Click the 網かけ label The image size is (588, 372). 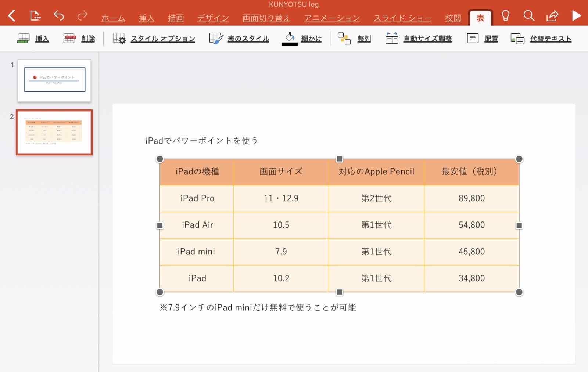coord(311,39)
